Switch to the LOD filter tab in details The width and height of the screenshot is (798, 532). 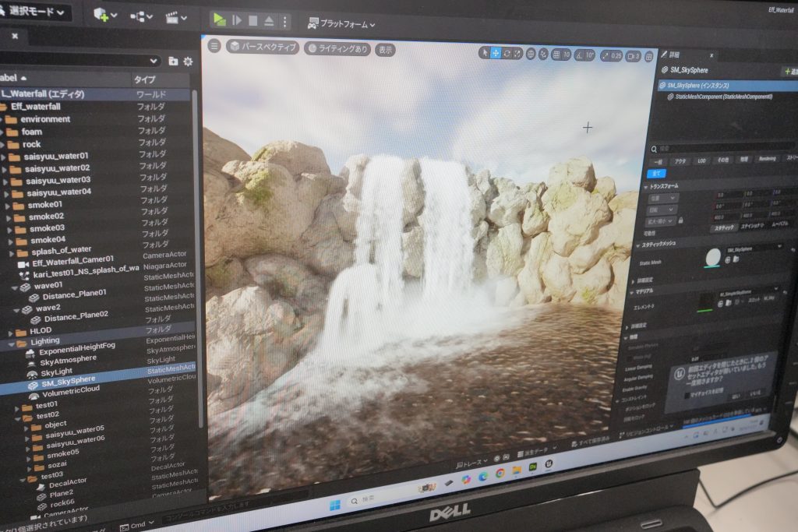point(701,160)
